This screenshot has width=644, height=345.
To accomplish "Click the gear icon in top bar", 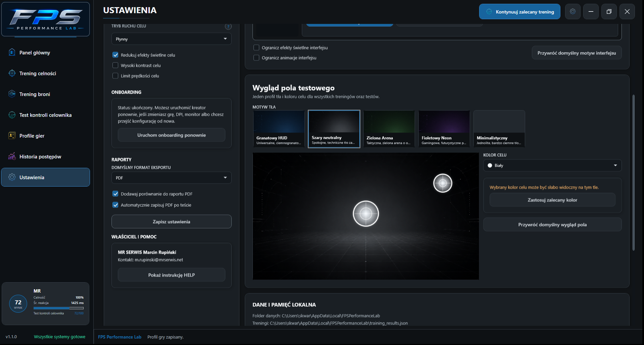I will pyautogui.click(x=573, y=12).
